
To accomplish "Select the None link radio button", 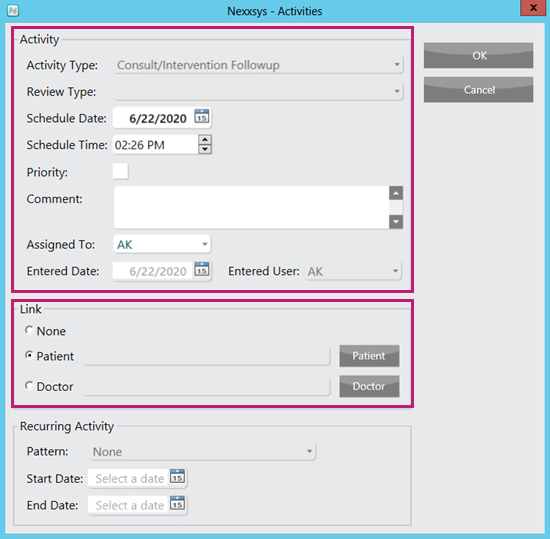I will pyautogui.click(x=29, y=330).
